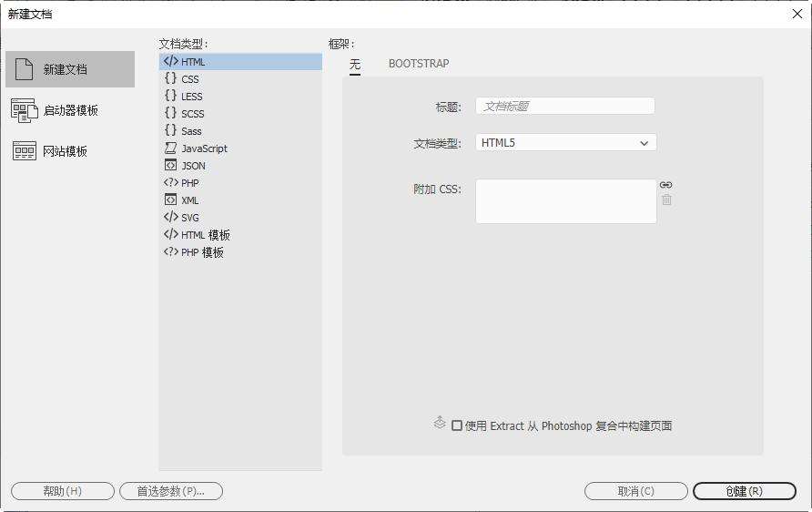
Task: Click the 启动器模板 icon
Action: click(x=25, y=110)
